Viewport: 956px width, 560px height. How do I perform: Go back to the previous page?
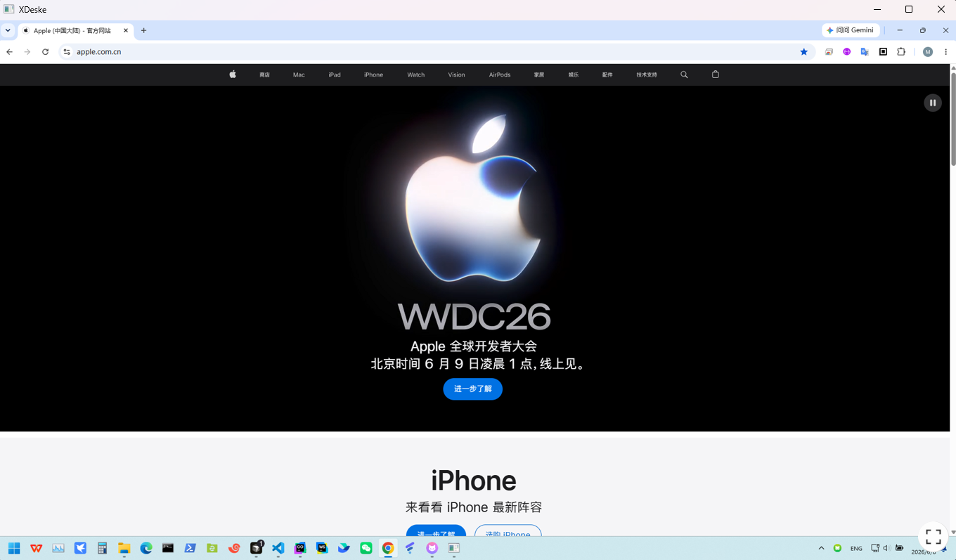pos(9,52)
